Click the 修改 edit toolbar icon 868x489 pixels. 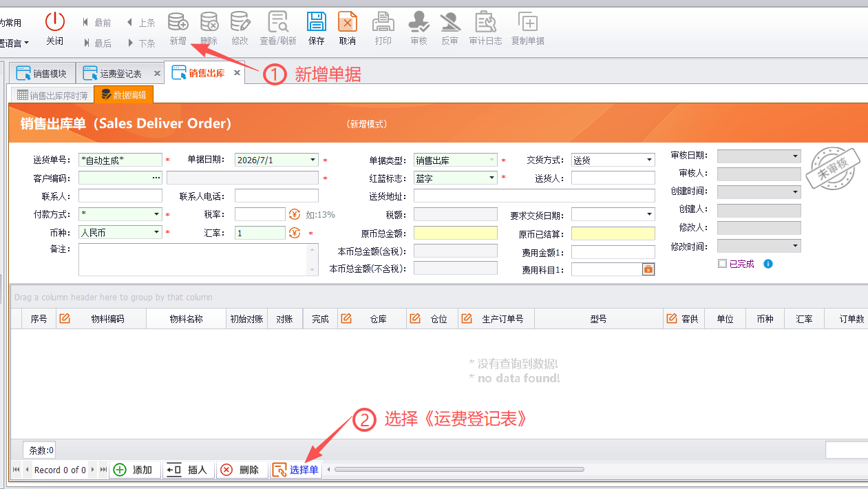(240, 21)
